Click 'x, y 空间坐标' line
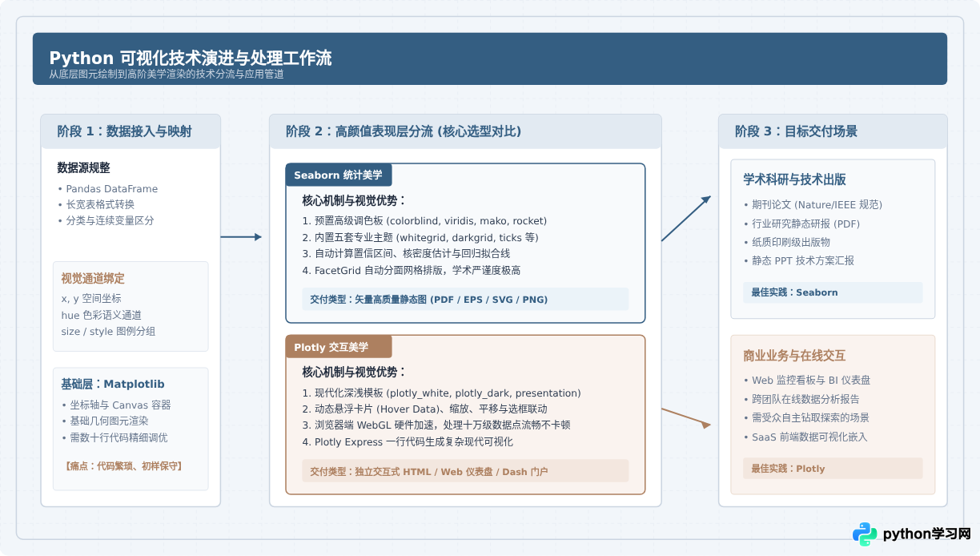The image size is (980, 556). tap(91, 298)
